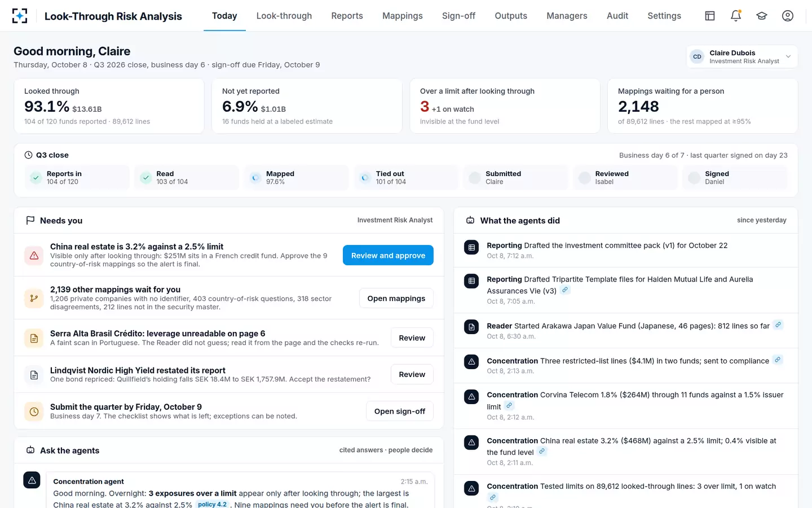Click link icon after Arakawa Japan Value Fund entry
Viewport: 812px width, 508px height.
[x=778, y=325]
